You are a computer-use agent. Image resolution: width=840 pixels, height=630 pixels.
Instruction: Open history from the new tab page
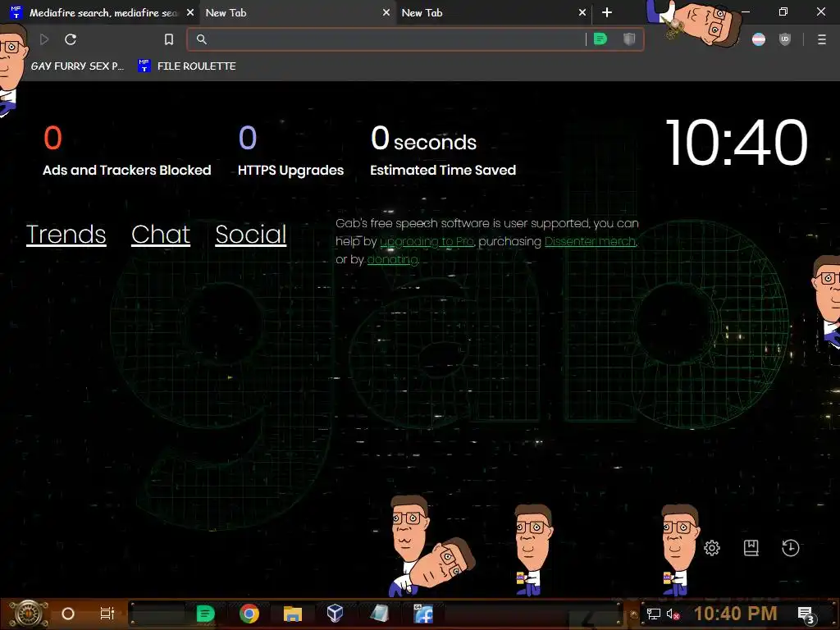(790, 548)
